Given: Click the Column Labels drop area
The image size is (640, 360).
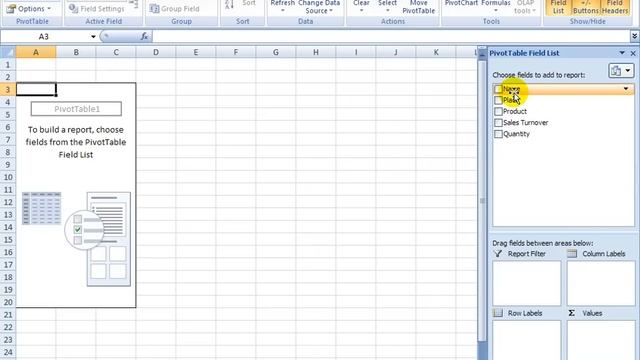Looking at the screenshot, I should (601, 283).
